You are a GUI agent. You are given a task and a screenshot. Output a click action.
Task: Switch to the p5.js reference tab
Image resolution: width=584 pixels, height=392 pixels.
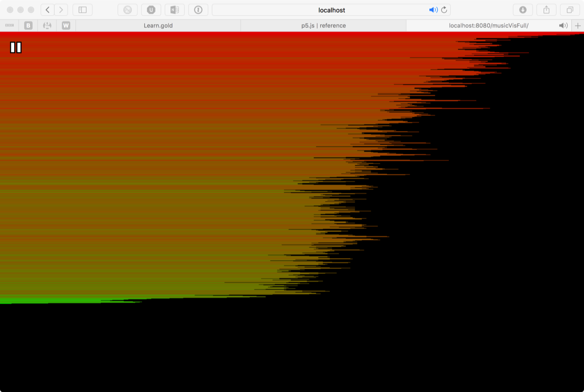(x=323, y=26)
